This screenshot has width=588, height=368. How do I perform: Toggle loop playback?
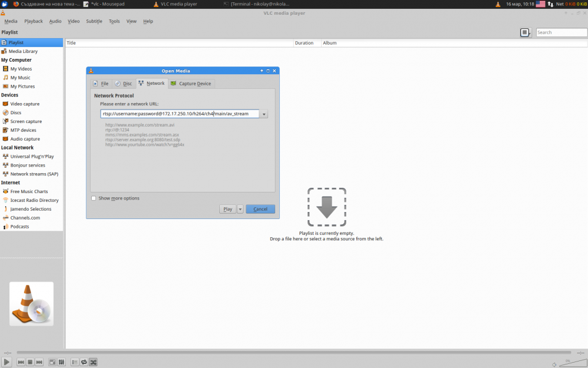(x=83, y=362)
